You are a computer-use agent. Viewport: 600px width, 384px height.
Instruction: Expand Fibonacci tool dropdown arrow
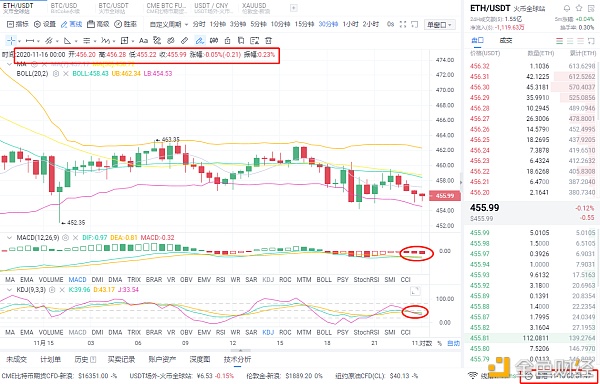(x=95, y=41)
